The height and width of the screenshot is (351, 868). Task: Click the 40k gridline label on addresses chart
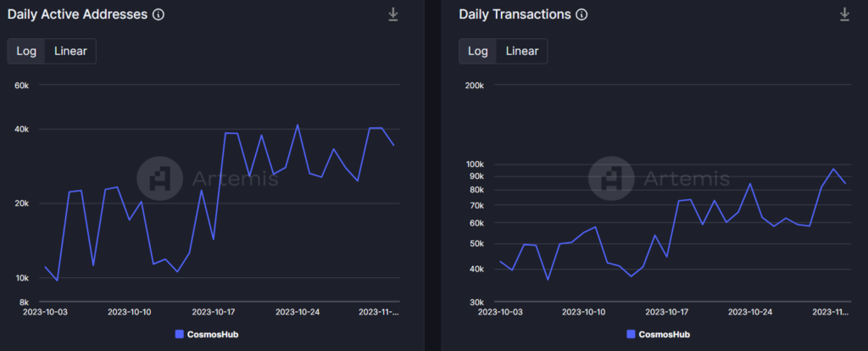click(21, 129)
